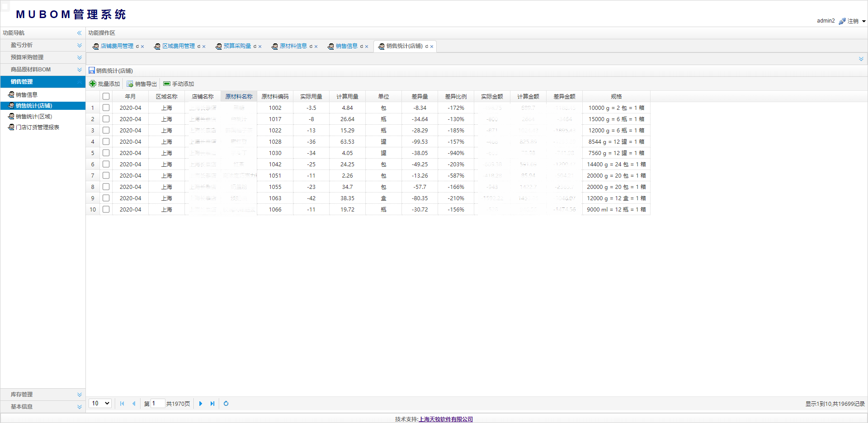Select row checkbox for material 1042
The height and width of the screenshot is (423, 868).
(106, 164)
